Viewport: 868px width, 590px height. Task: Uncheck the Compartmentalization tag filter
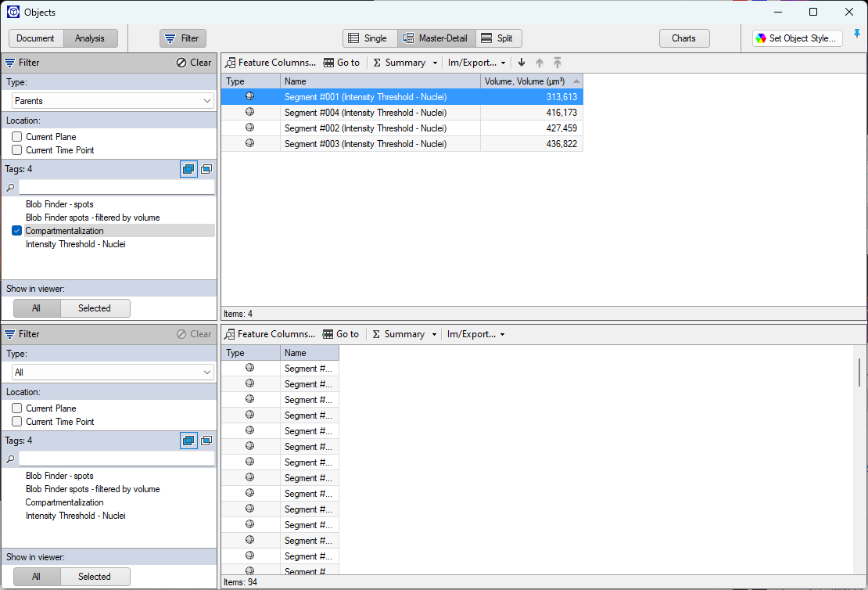17,230
